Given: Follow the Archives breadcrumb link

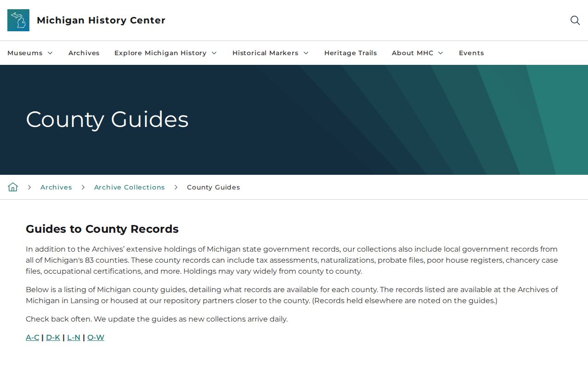Looking at the screenshot, I should pos(56,187).
